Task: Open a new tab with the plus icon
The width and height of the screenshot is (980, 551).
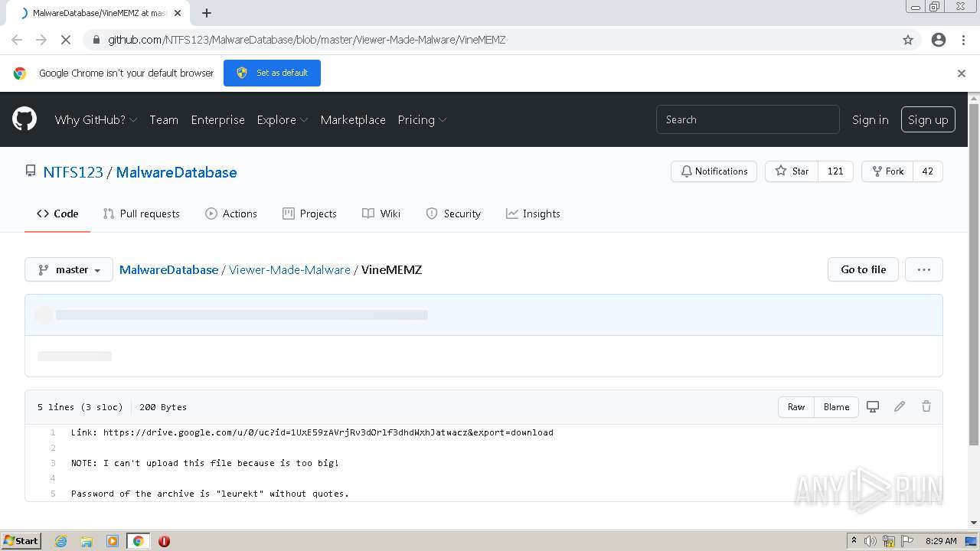Action: (x=207, y=13)
